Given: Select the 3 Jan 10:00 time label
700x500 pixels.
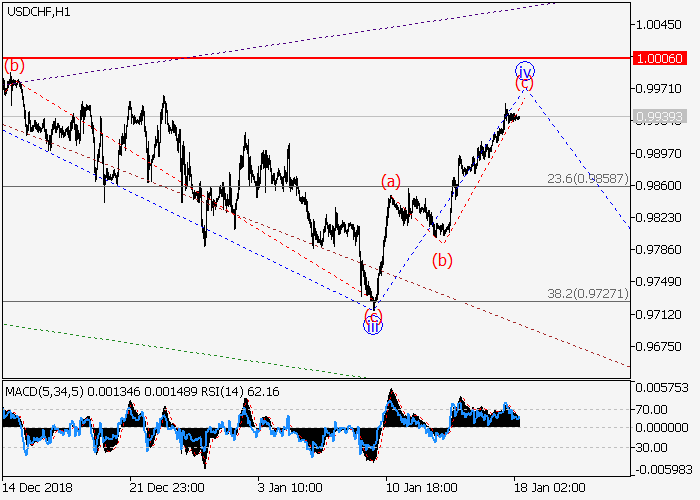Looking at the screenshot, I should click(290, 487).
